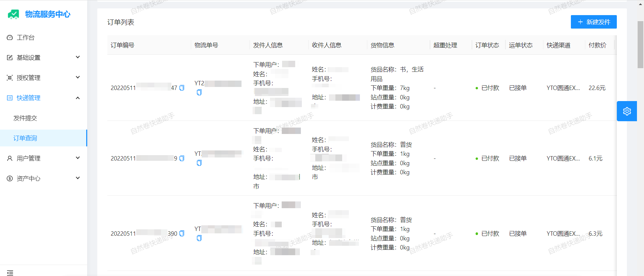
Task: Open the blue settings gear panel
Action: coord(627,111)
